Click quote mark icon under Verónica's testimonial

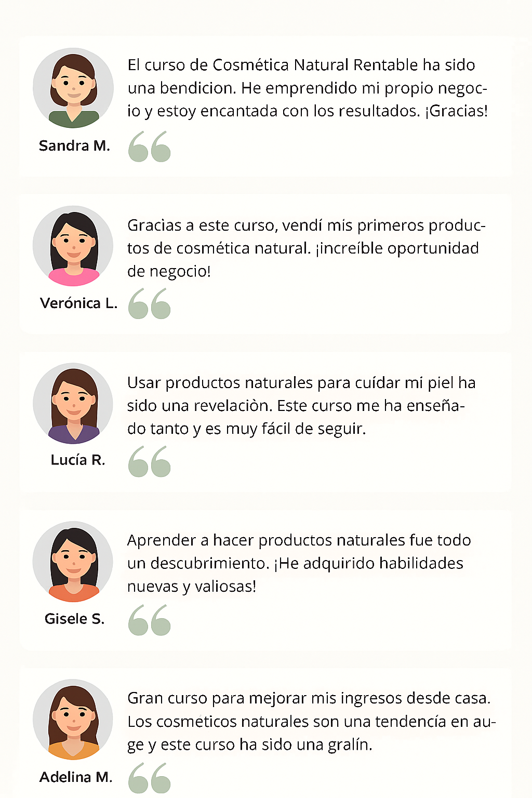point(150,304)
